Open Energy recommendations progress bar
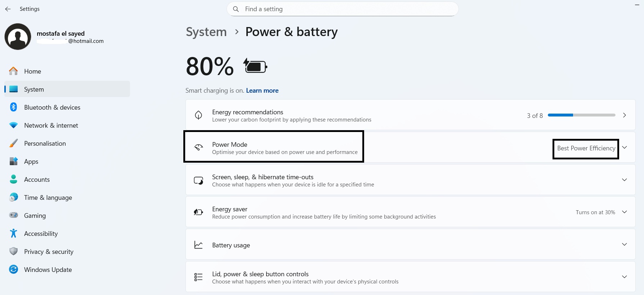This screenshot has height=295, width=644. (581, 115)
